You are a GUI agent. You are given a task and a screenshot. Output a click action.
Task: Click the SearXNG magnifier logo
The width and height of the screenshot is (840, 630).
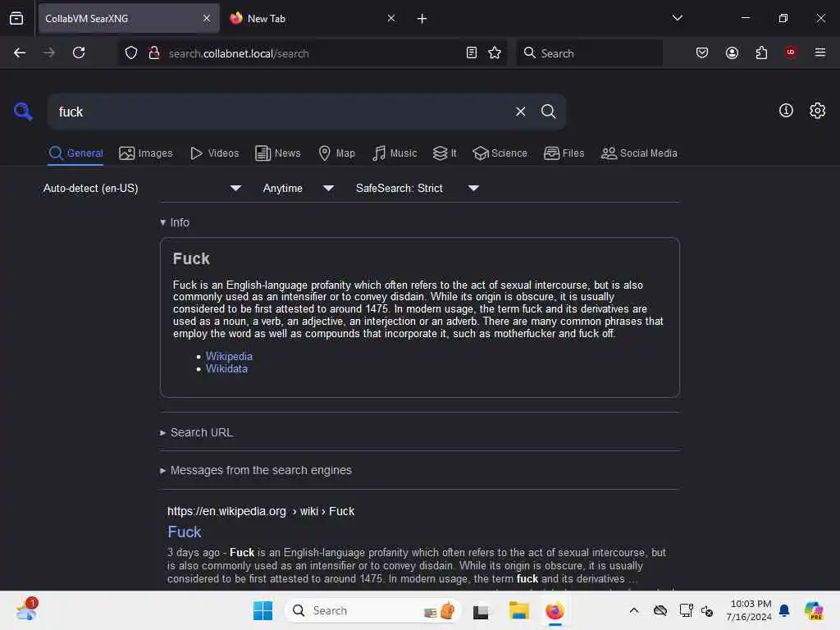click(x=23, y=112)
